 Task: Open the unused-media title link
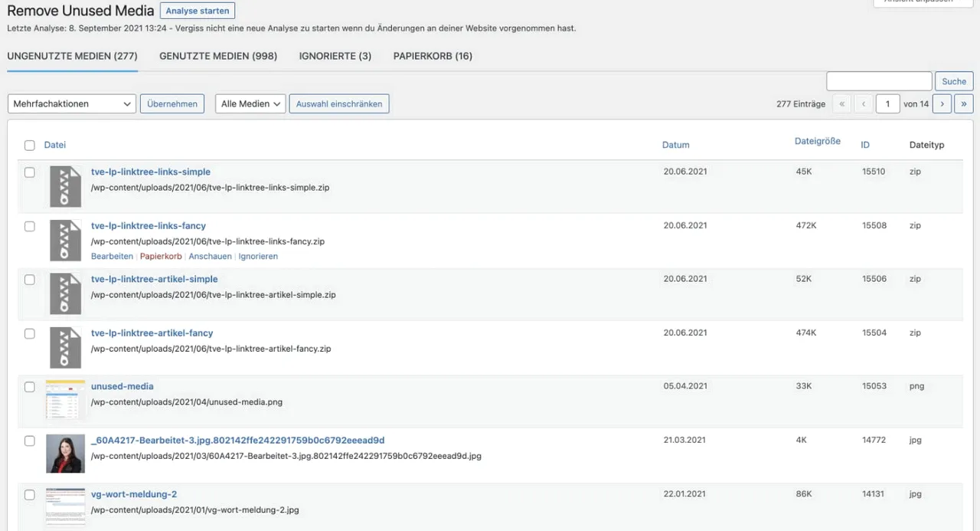click(x=122, y=386)
